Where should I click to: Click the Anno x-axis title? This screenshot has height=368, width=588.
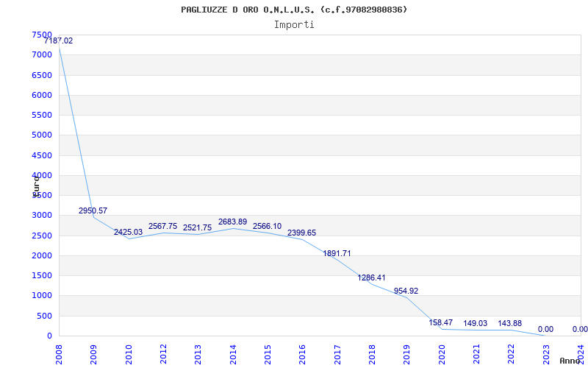(570, 361)
